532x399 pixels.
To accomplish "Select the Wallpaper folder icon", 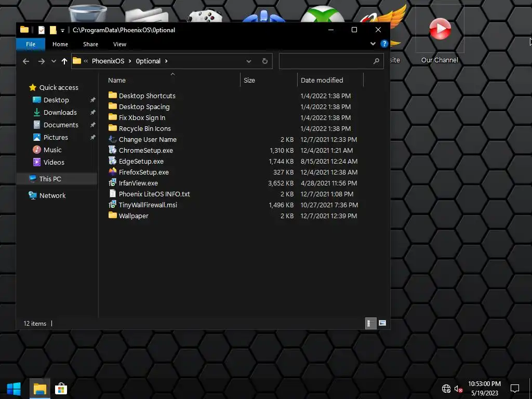I will (113, 216).
